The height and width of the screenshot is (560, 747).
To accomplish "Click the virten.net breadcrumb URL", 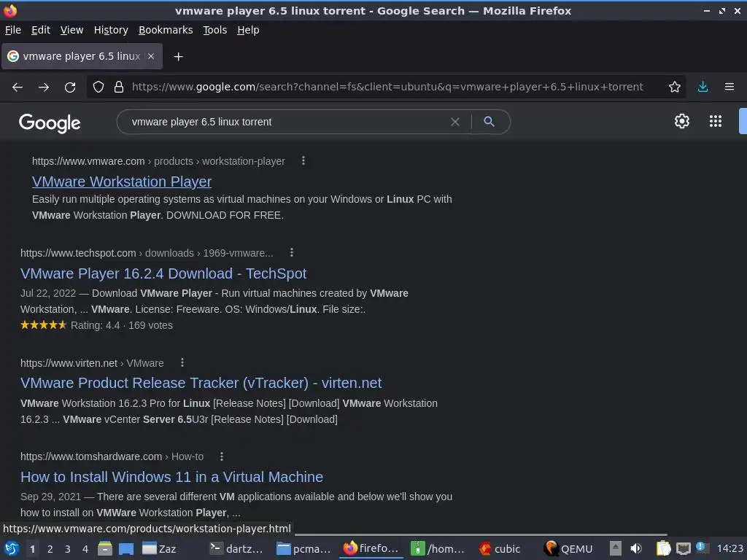I will click(x=92, y=363).
